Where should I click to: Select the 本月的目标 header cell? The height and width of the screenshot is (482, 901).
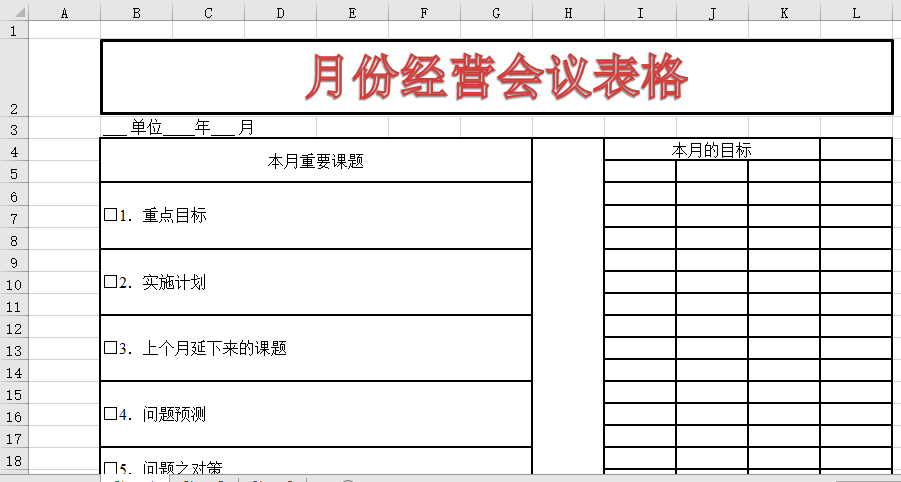pyautogui.click(x=711, y=150)
